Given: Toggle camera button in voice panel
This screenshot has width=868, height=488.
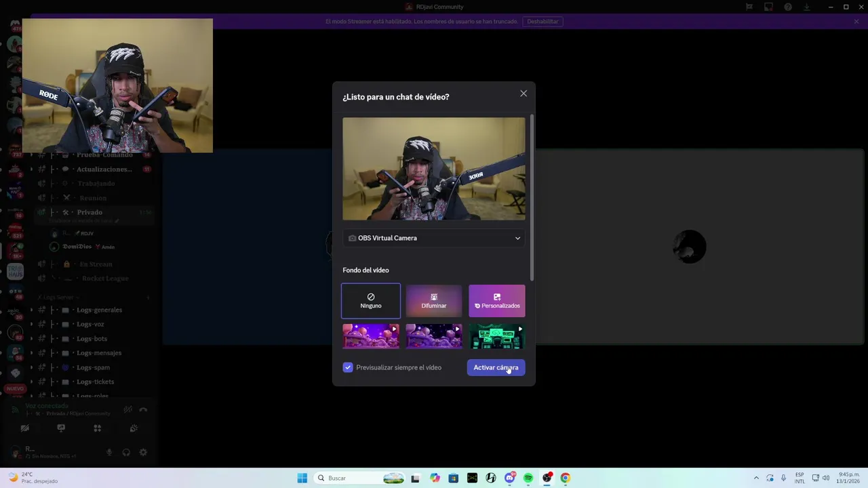Looking at the screenshot, I should pyautogui.click(x=25, y=428).
